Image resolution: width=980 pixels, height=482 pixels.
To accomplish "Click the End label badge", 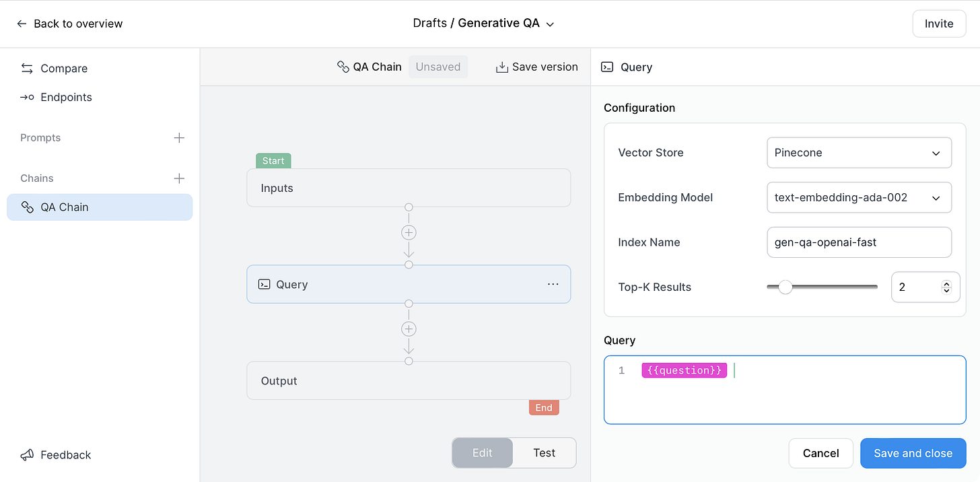I will [x=544, y=407].
